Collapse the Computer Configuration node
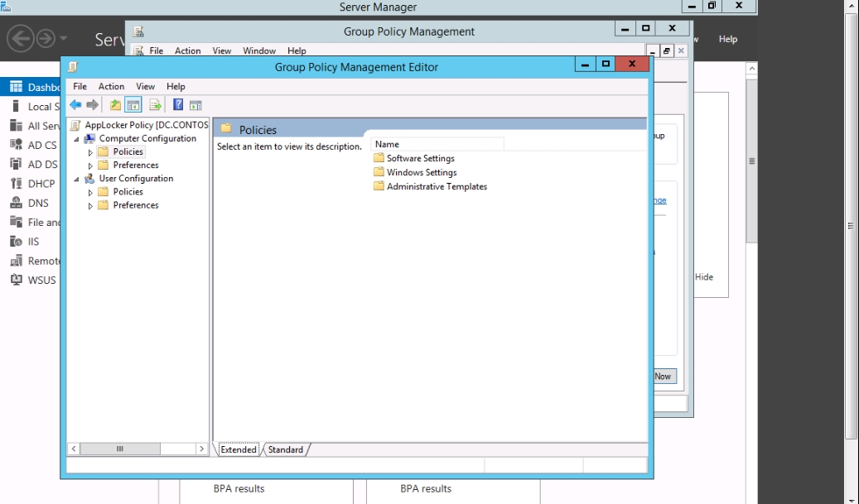Image resolution: width=859 pixels, height=504 pixels. (x=77, y=139)
